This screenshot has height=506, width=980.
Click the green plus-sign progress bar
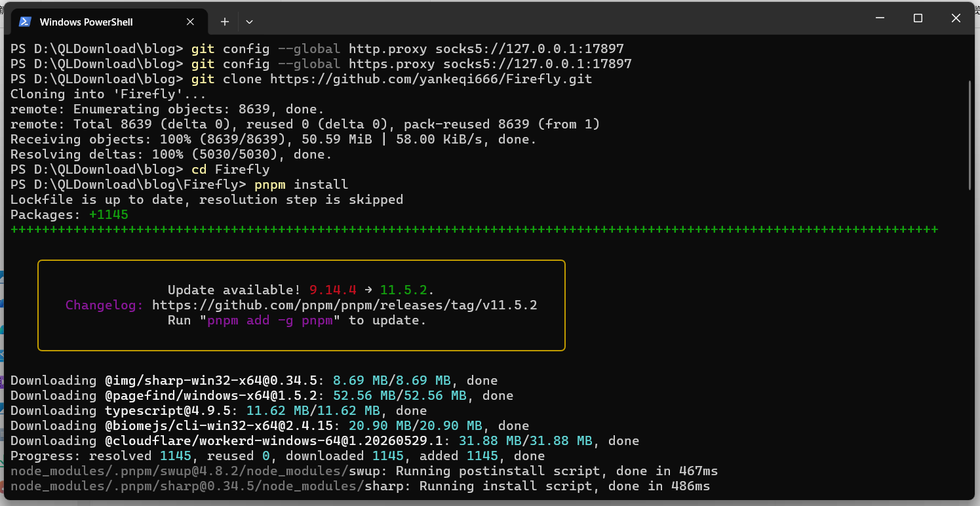tap(475, 230)
